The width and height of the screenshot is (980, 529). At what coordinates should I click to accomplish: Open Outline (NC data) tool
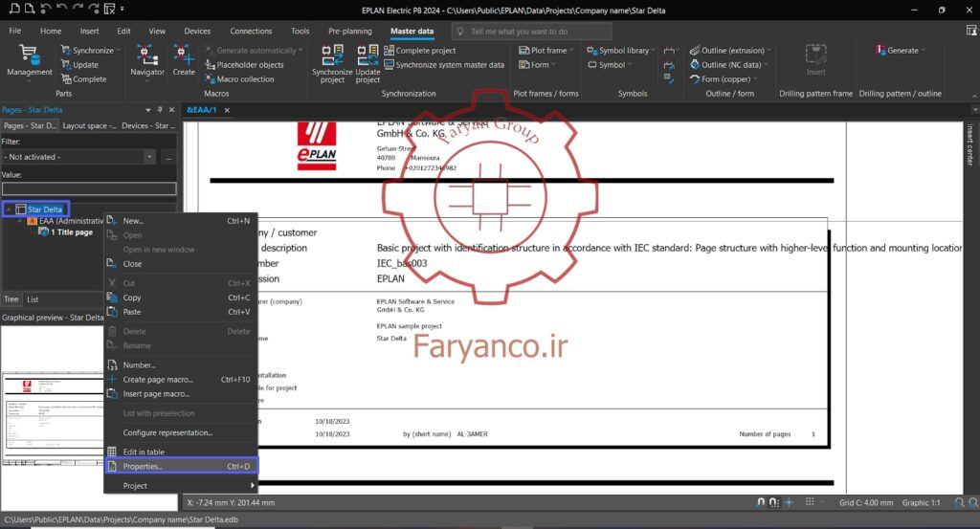[x=727, y=64]
